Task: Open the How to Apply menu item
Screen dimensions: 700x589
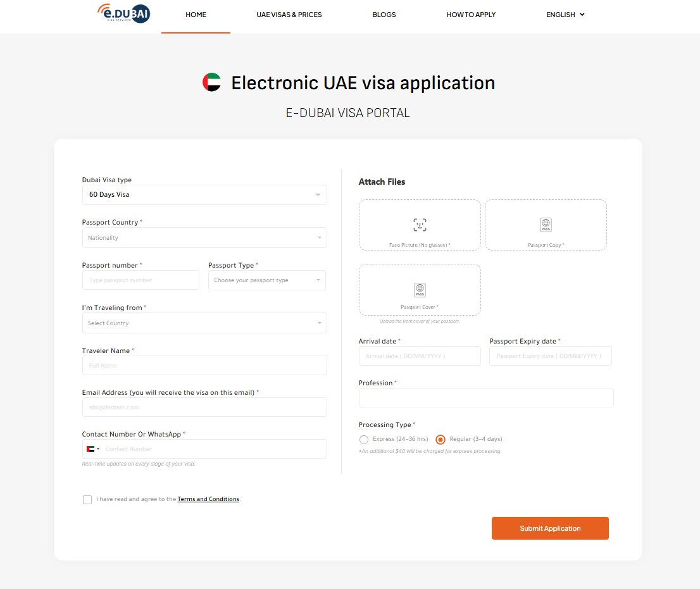Action: point(471,15)
